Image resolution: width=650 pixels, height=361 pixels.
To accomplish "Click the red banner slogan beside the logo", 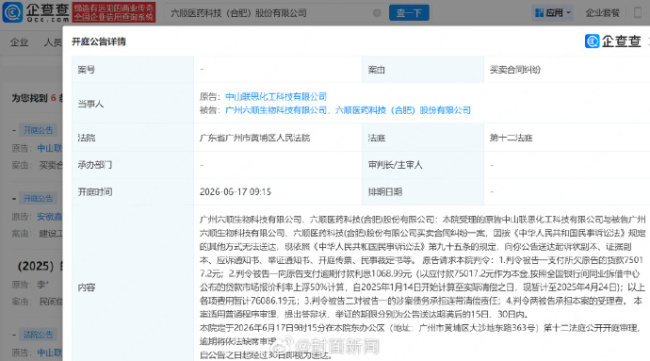I will coord(114,12).
